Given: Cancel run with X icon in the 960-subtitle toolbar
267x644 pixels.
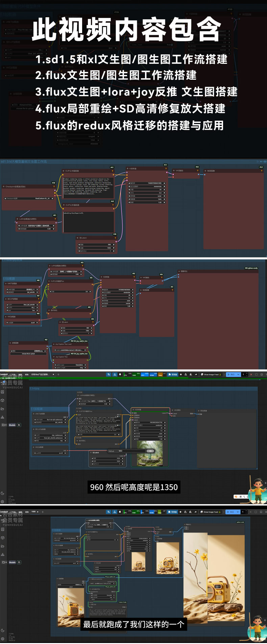Looking at the screenshot, I should [x=251, y=375].
